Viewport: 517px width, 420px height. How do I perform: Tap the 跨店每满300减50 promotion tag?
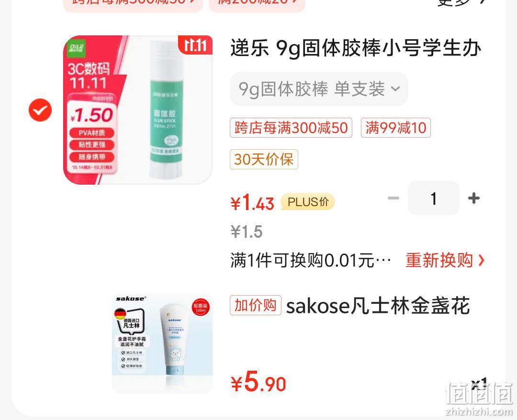click(291, 128)
